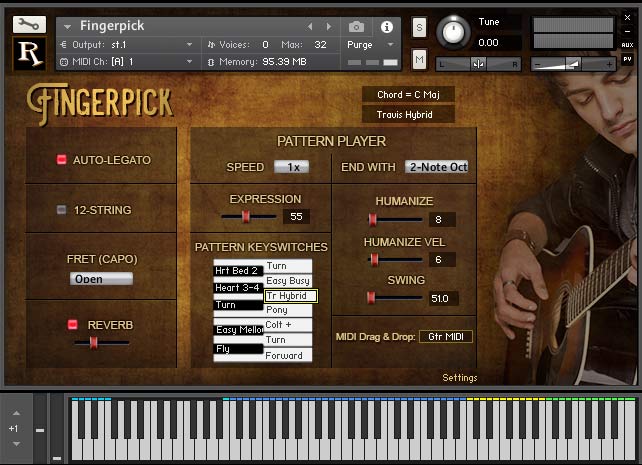Click the R instrument logo icon

tap(29, 54)
